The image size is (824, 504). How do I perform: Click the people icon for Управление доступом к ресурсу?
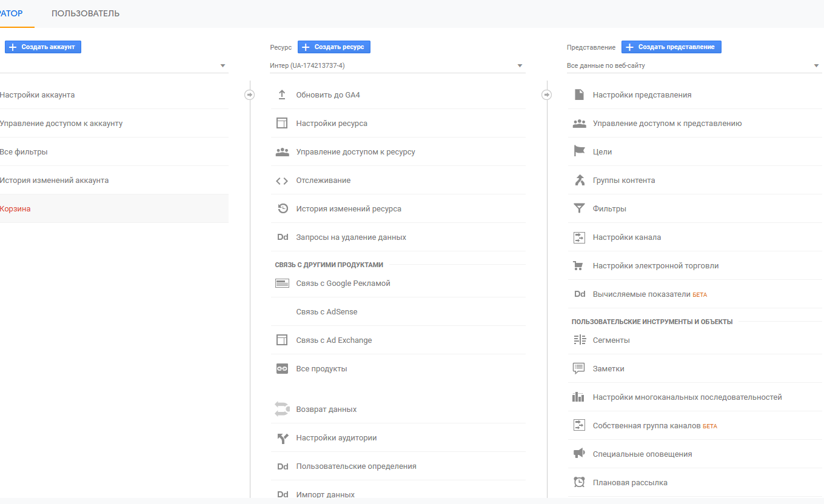(x=282, y=152)
